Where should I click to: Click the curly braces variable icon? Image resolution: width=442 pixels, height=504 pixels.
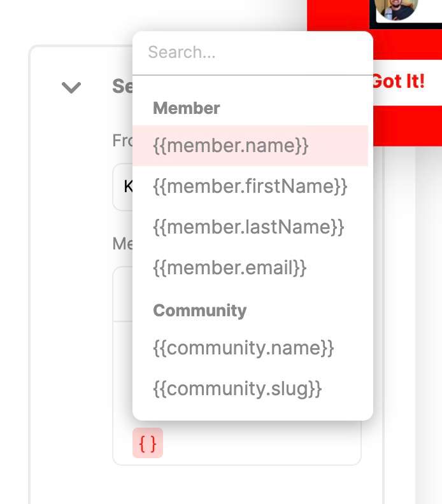tap(148, 443)
